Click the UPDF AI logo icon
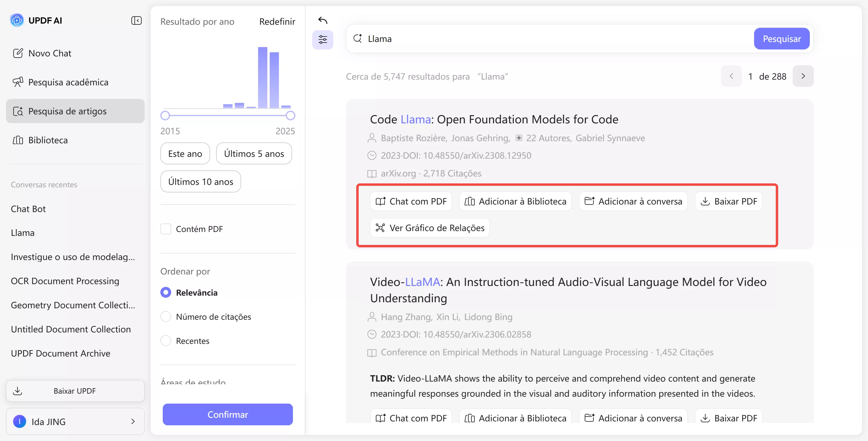The height and width of the screenshot is (441, 868). pyautogui.click(x=17, y=21)
